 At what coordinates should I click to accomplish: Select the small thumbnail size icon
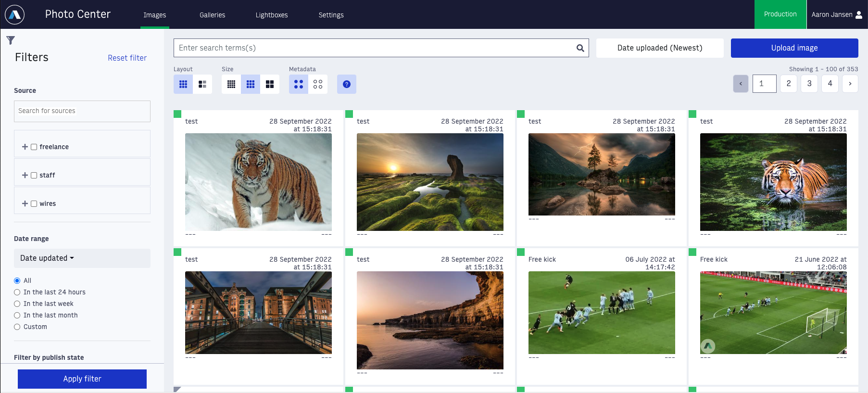[231, 84]
